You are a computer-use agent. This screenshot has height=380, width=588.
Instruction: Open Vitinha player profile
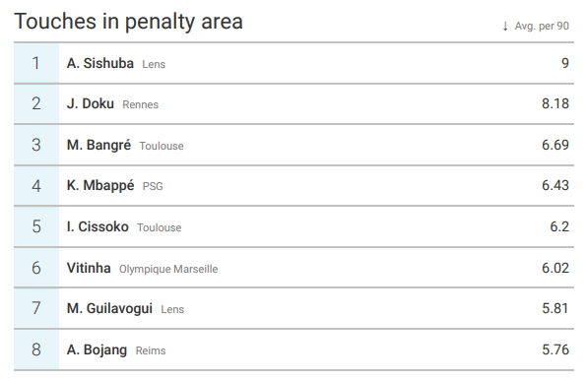click(89, 268)
